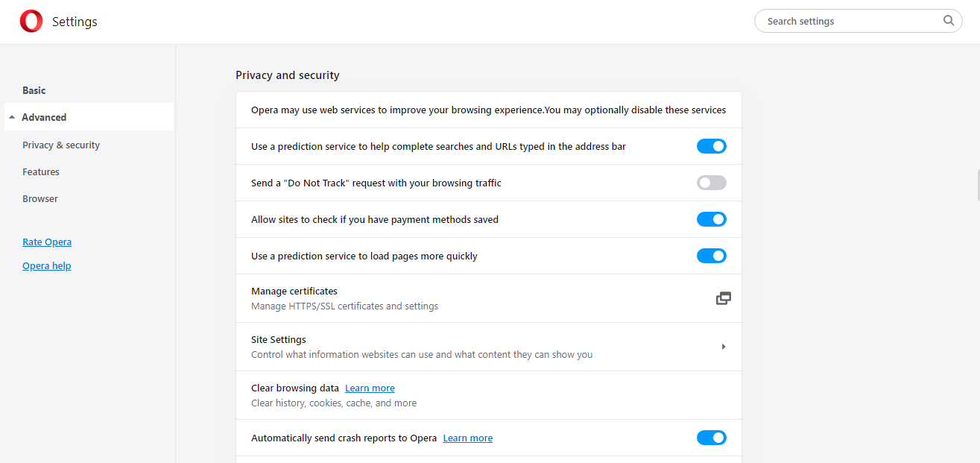Click into the Search settings field
The image size is (980, 463).
point(850,21)
